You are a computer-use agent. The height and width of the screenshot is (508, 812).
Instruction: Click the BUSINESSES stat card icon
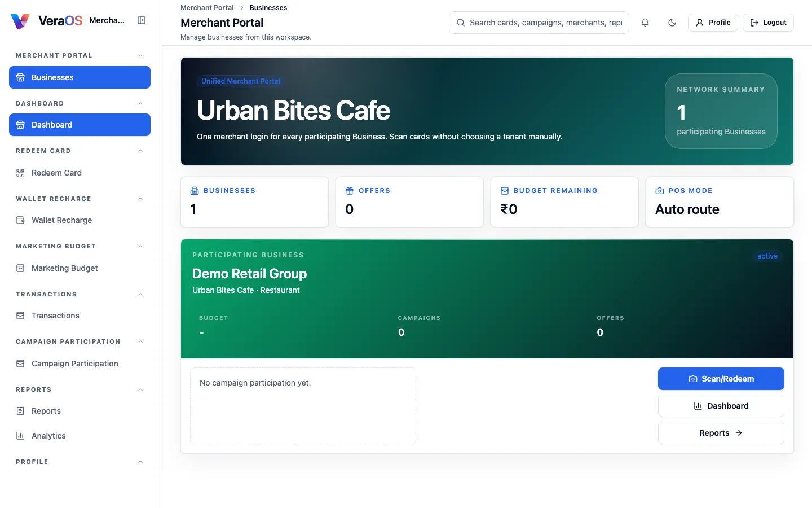click(x=195, y=191)
